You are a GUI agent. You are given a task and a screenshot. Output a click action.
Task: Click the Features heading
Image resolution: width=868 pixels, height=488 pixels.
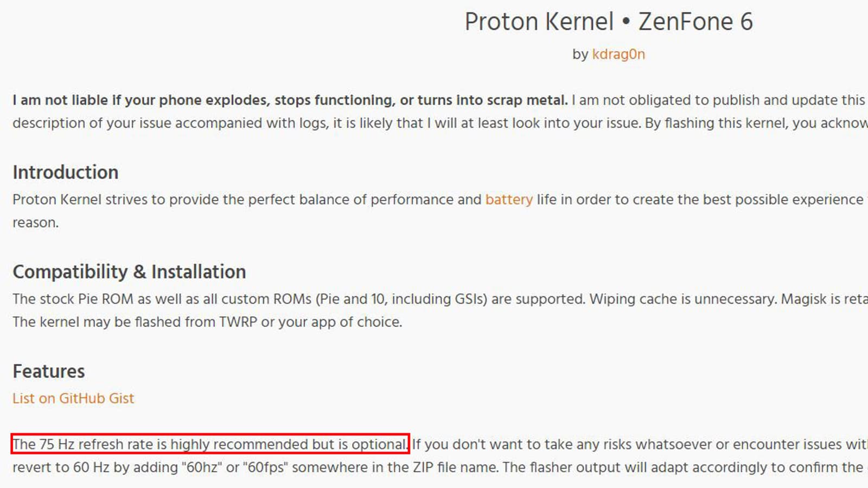coord(49,371)
